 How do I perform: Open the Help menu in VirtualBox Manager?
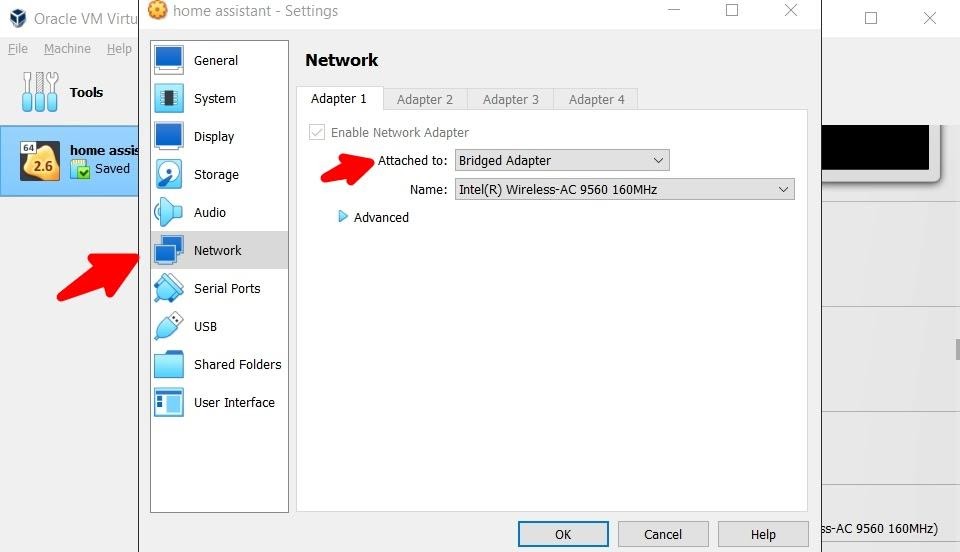coord(119,48)
